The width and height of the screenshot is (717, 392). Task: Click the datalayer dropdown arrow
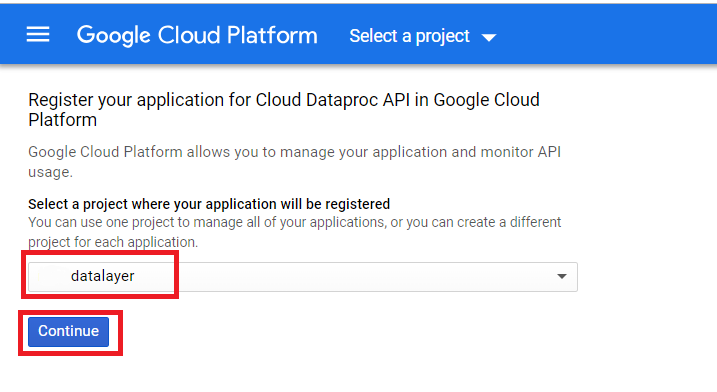[x=562, y=276]
